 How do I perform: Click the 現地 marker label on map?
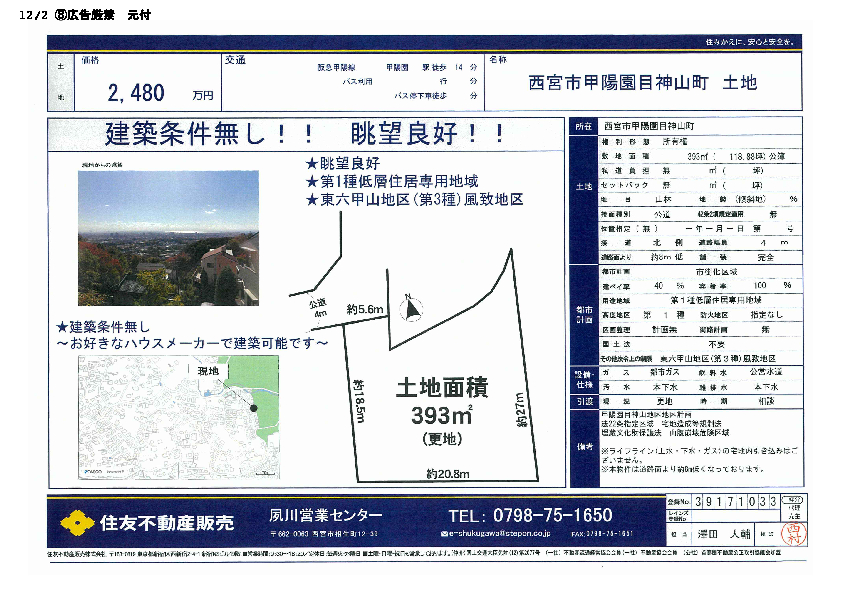(208, 370)
